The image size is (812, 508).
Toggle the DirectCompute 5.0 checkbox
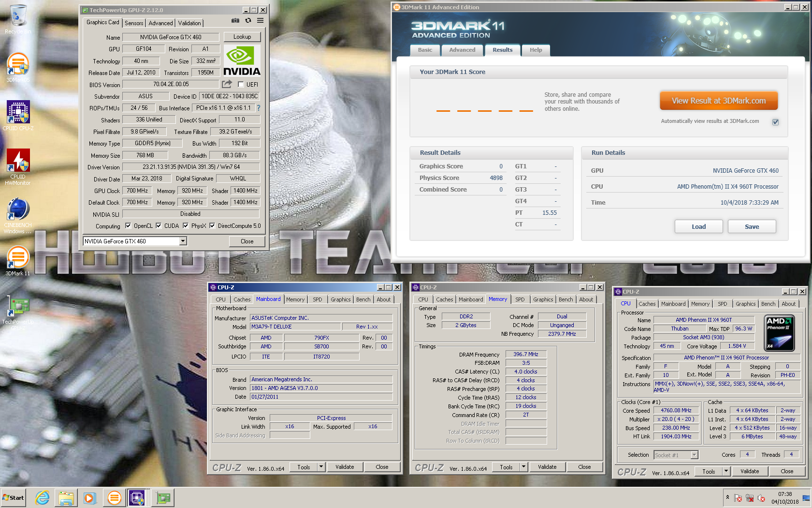(x=212, y=225)
